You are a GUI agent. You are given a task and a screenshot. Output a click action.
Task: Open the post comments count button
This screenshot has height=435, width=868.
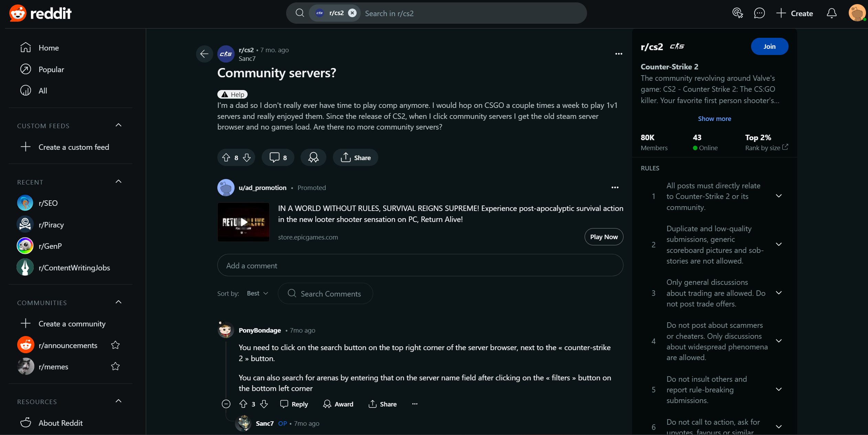[278, 158]
